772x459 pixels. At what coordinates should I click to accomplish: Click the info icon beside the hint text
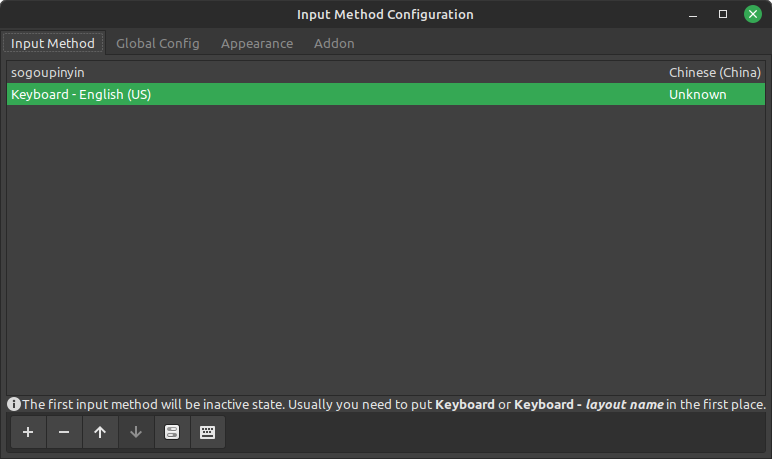click(14, 404)
